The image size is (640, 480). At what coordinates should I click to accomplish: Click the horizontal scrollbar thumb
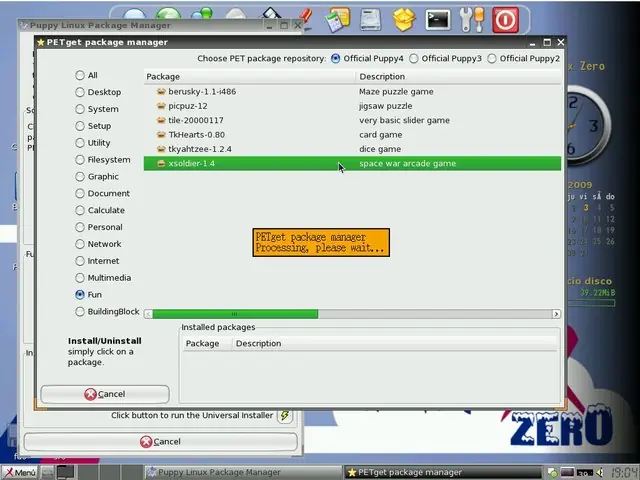[x=235, y=314]
